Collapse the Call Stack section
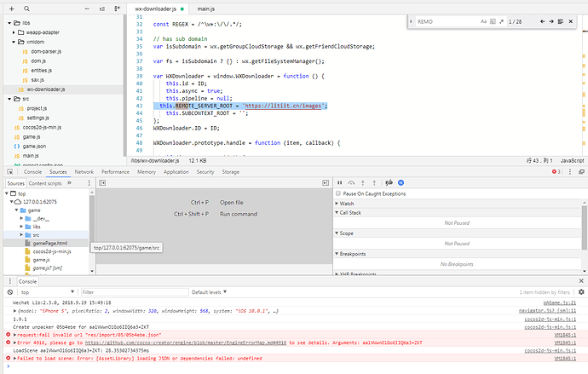This screenshot has width=588, height=374. (337, 212)
